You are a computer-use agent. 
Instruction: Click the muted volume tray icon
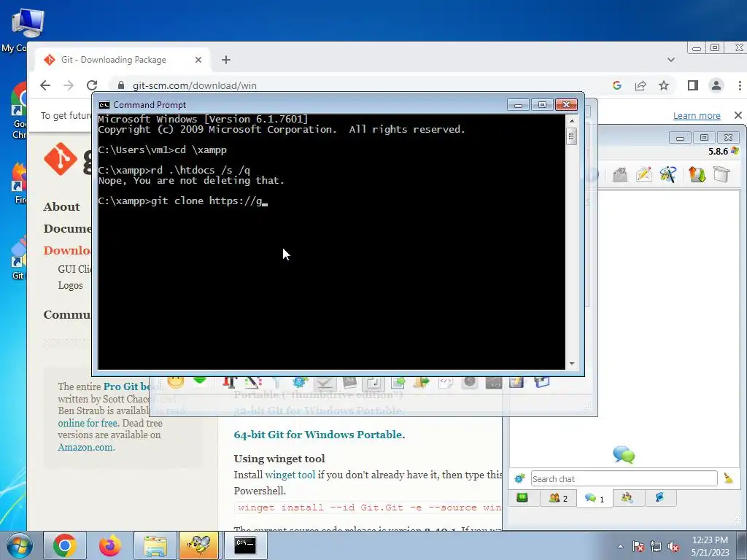click(673, 546)
